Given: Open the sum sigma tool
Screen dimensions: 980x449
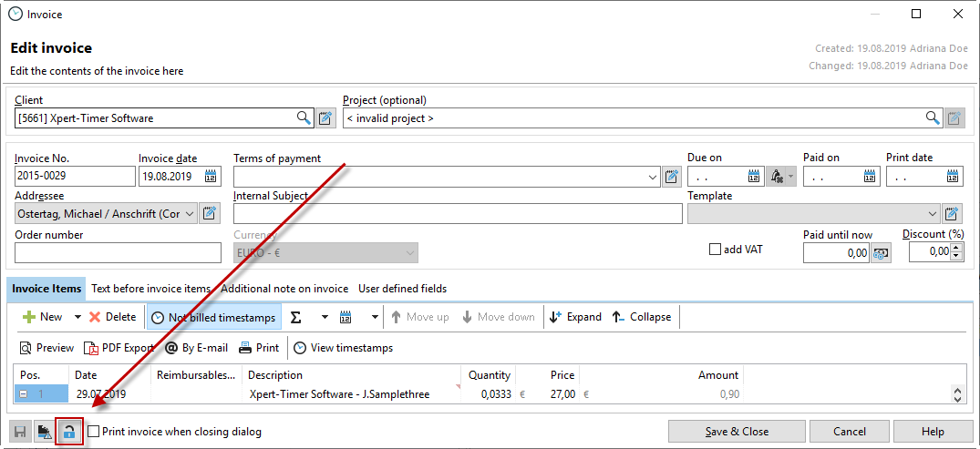Looking at the screenshot, I should coord(295,317).
